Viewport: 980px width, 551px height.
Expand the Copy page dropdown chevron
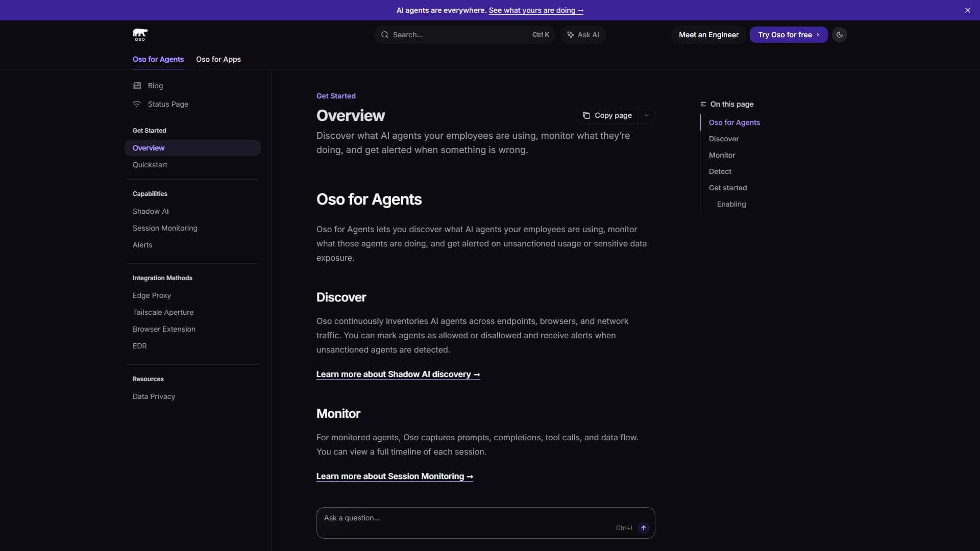[646, 115]
